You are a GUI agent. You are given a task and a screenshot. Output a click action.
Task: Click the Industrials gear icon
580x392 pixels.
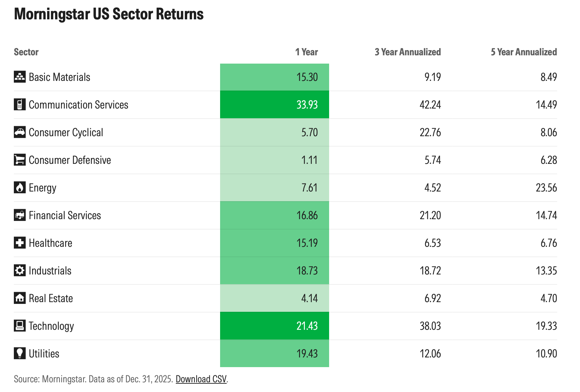[20, 270]
